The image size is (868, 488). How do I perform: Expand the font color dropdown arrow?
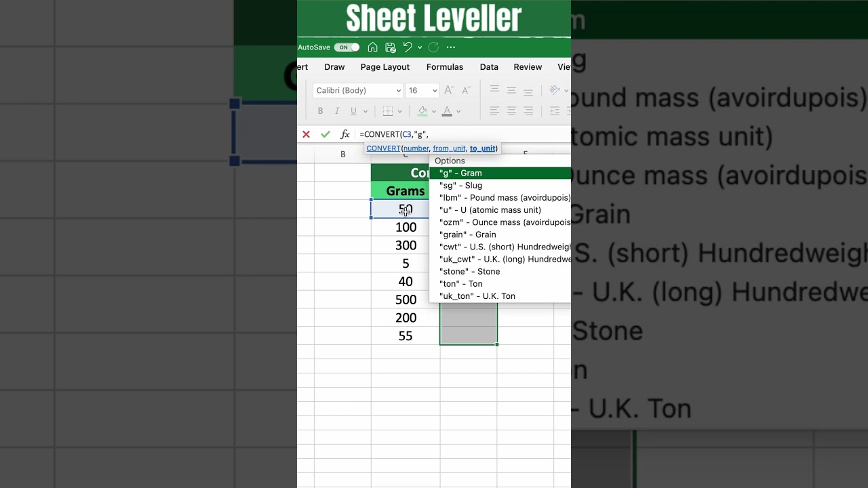click(458, 112)
